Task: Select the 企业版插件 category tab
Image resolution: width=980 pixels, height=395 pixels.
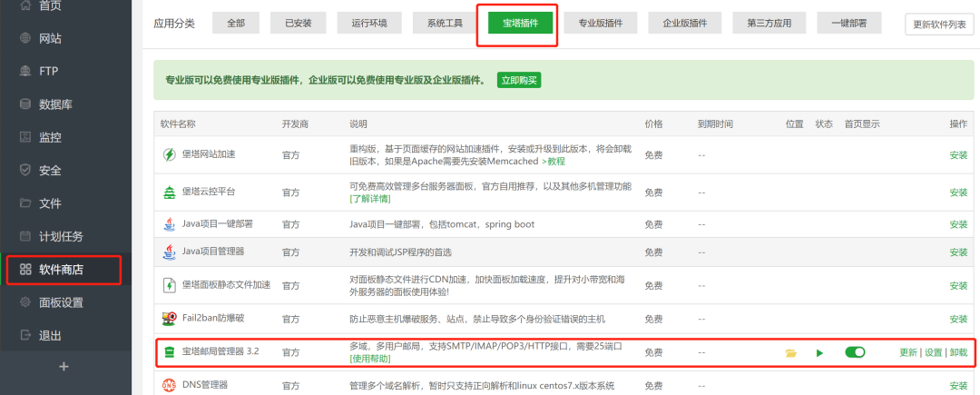Action: coord(685,23)
